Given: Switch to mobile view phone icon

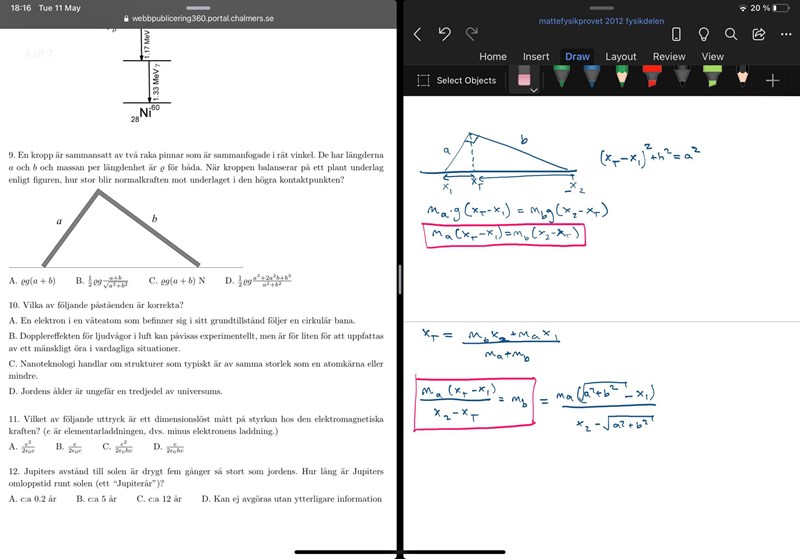Looking at the screenshot, I should pyautogui.click(x=676, y=34).
